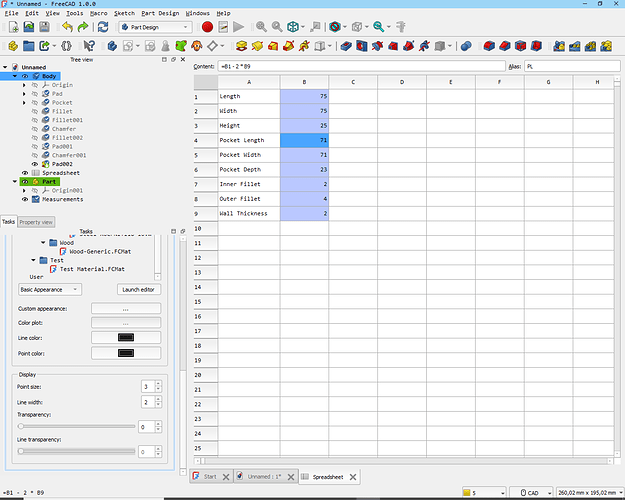Collapse the Wood materials folder
625x500 pixels.
coord(43,242)
